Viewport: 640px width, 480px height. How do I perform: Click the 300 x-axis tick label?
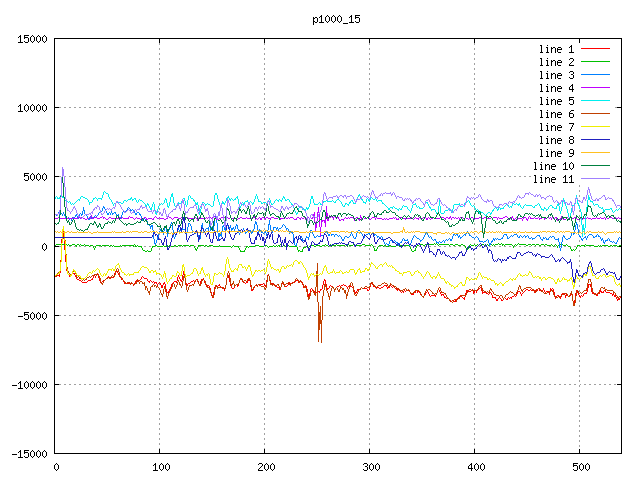click(x=370, y=467)
